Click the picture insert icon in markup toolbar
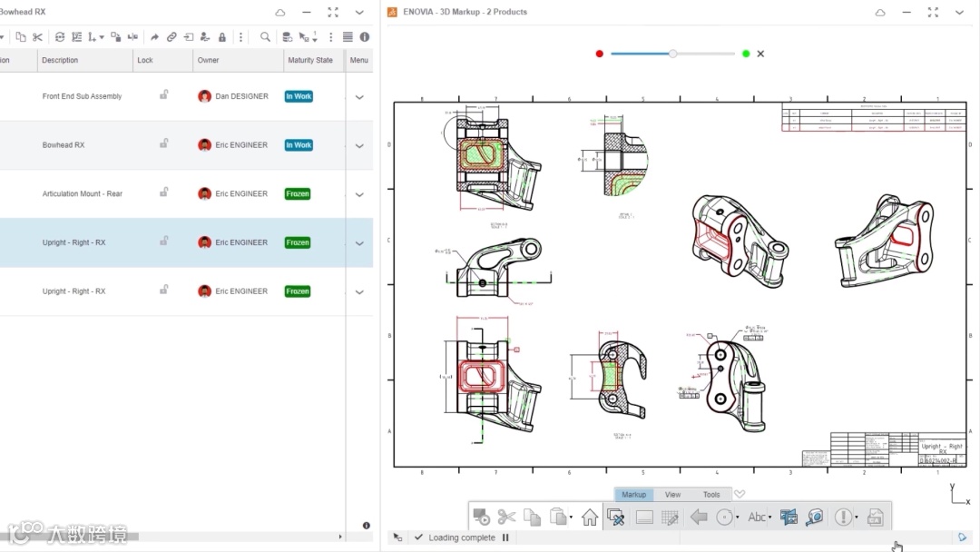 click(x=789, y=517)
